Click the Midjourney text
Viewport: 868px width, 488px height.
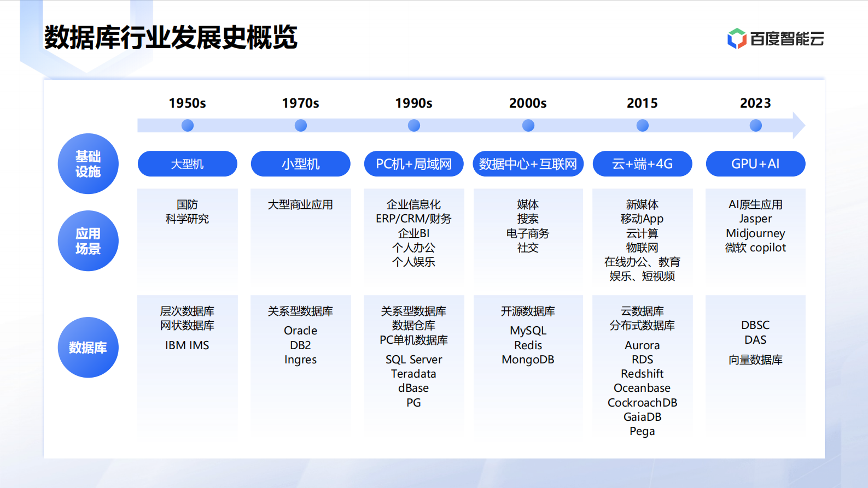pyautogui.click(x=756, y=234)
